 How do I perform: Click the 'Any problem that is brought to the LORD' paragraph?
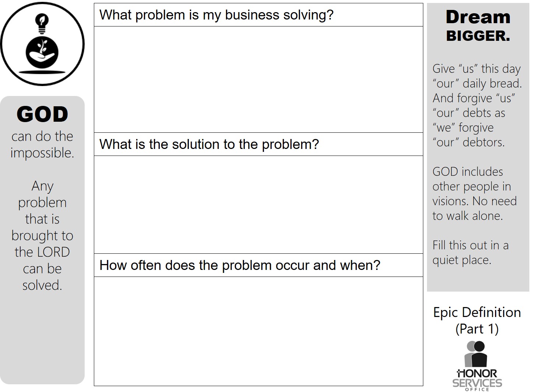42,235
